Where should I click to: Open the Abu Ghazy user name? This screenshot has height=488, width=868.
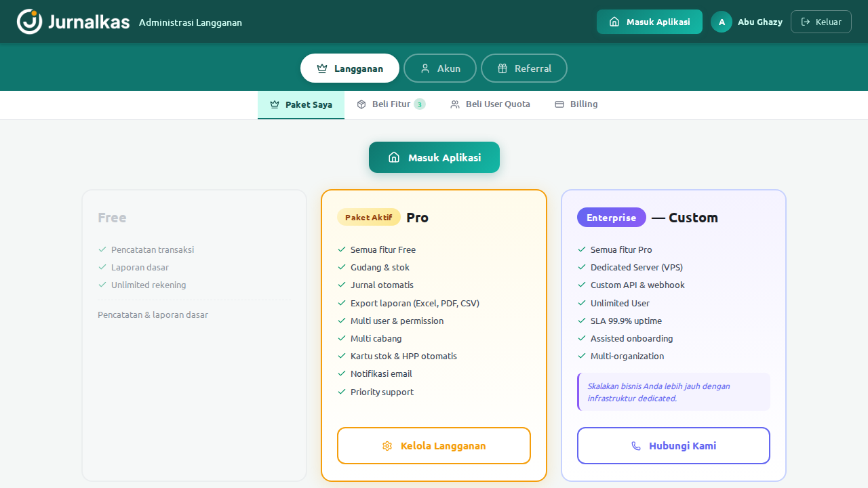760,22
